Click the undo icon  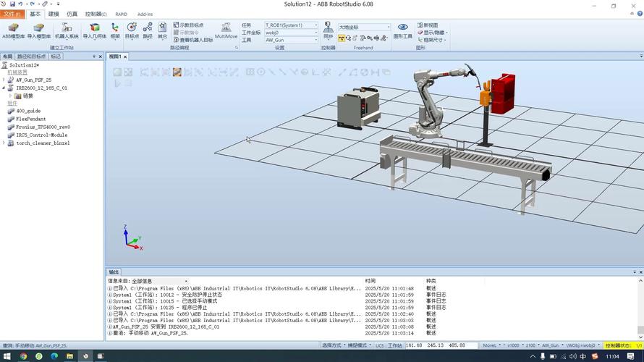20,4
